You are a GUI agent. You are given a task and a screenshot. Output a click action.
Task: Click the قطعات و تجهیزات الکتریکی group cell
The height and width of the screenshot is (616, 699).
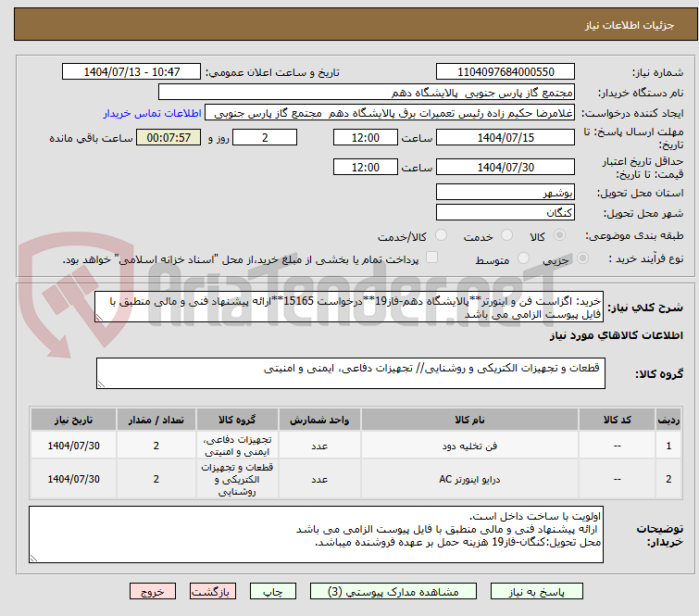[237, 479]
